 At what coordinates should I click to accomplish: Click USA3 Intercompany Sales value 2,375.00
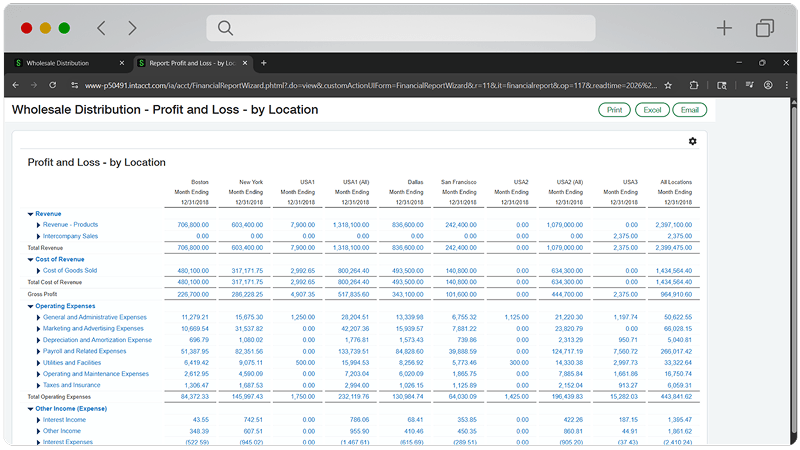click(625, 236)
